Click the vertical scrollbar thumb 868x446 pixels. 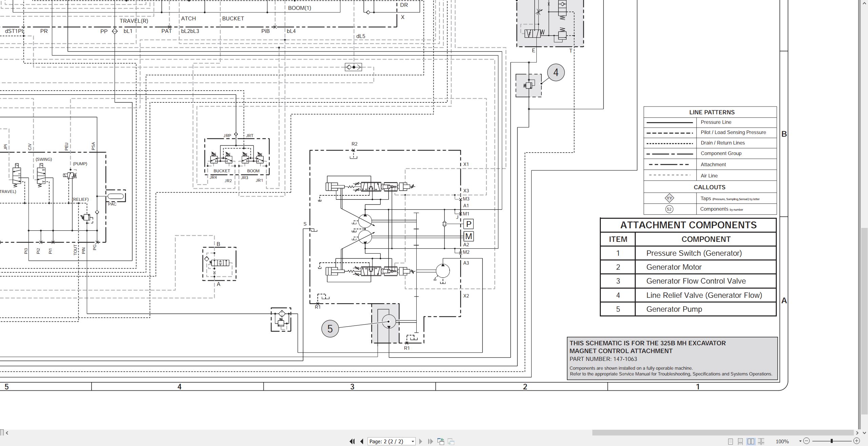tap(864, 321)
